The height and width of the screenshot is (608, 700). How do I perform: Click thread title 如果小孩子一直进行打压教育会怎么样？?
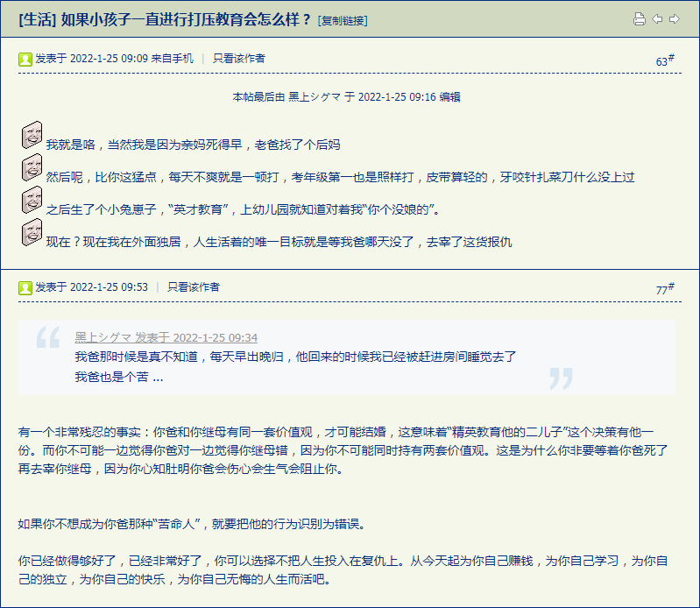[x=185, y=19]
